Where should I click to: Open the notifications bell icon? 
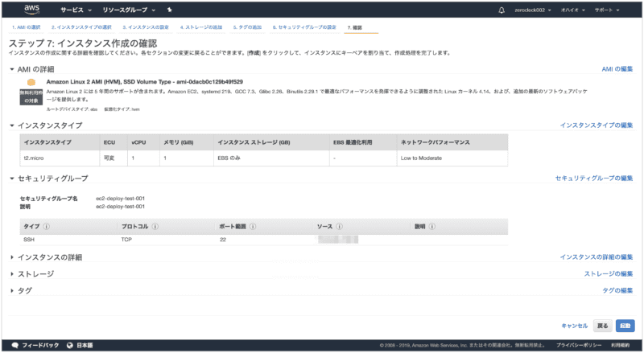tap(502, 10)
